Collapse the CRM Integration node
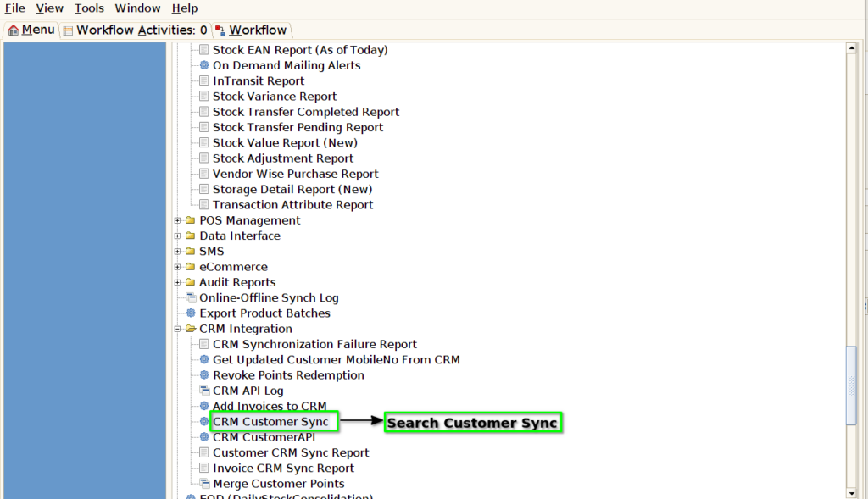Image resolution: width=868 pixels, height=499 pixels. pyautogui.click(x=178, y=329)
